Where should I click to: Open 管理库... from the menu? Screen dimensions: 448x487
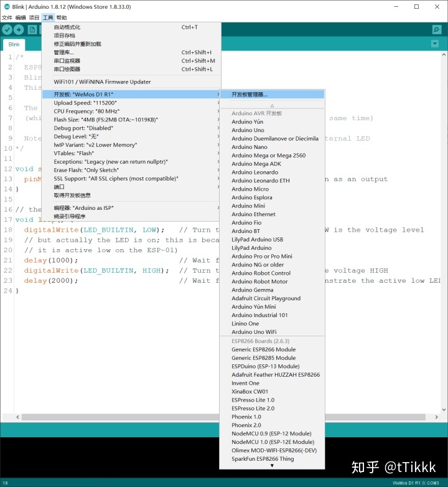pyautogui.click(x=131, y=52)
